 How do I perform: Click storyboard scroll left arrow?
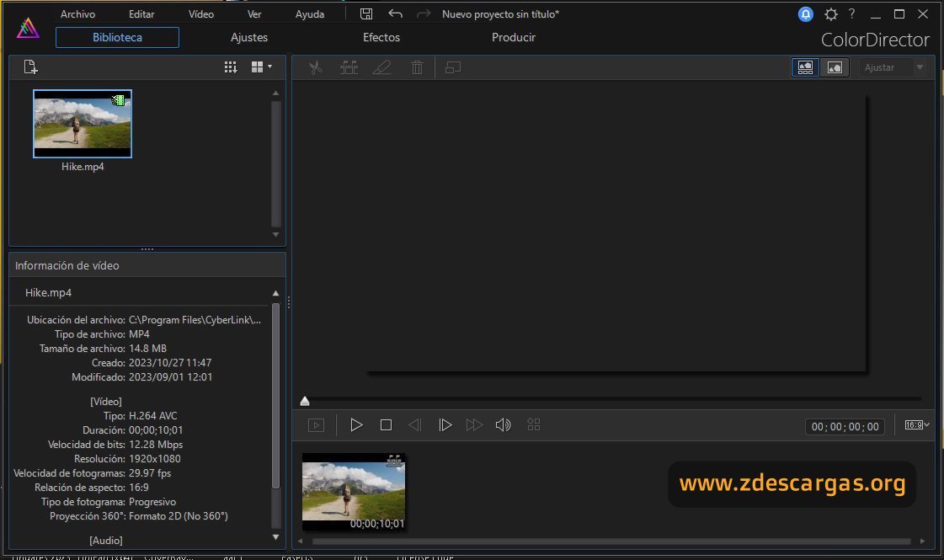[x=300, y=541]
